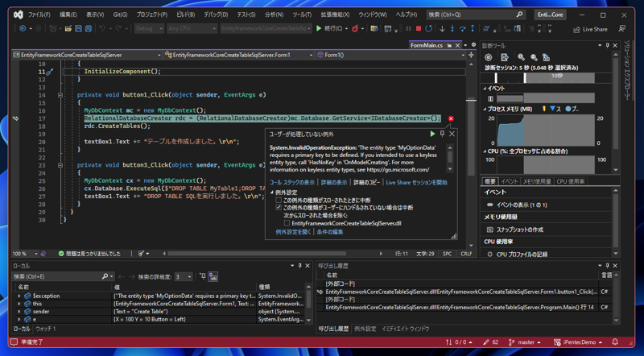Click the コール スタックの表示 link
Viewport: 644px width, 356px height.
point(292,183)
